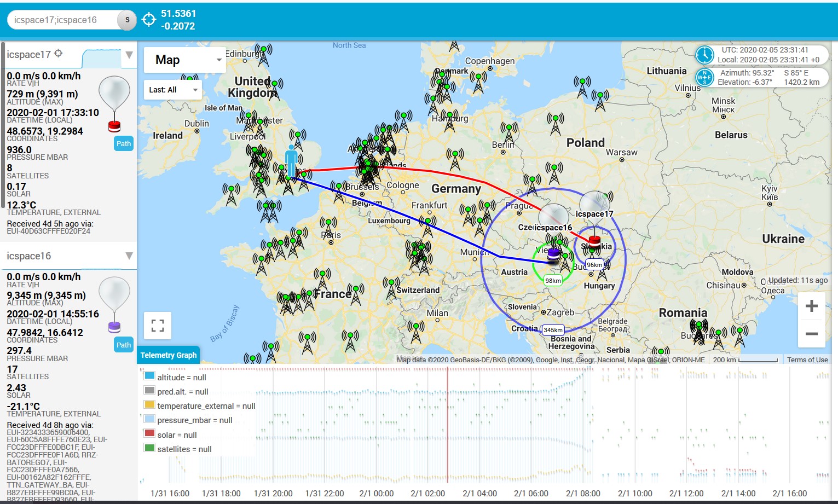Screen dimensions: 838x504
Task: Click the antenna icon near Edinburgh
Action: tap(263, 55)
